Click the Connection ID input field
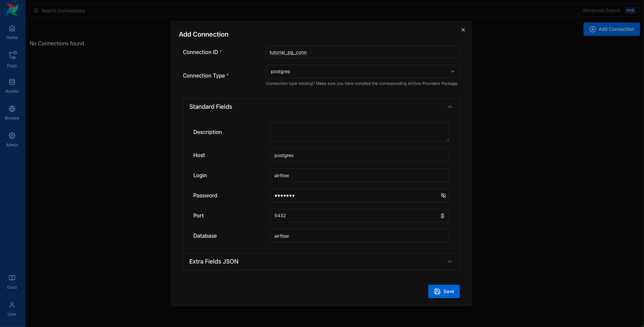Image resolution: width=644 pixels, height=327 pixels. click(362, 52)
